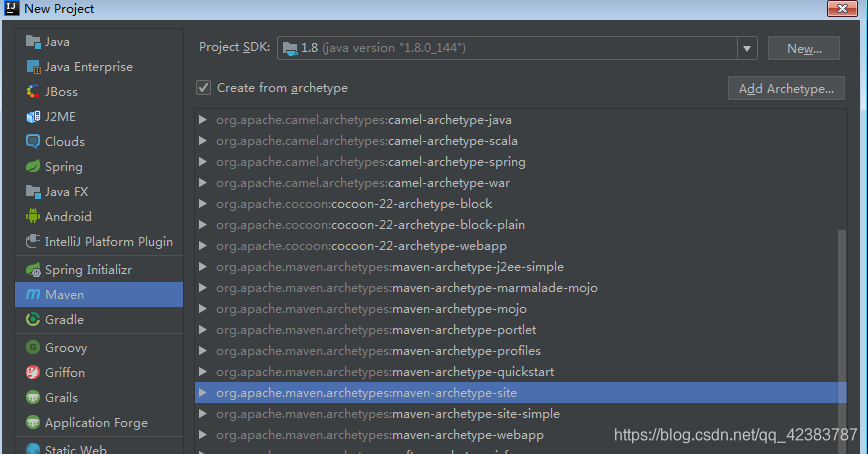Choose the Gradle project type
This screenshot has width=868, height=454.
pyautogui.click(x=99, y=319)
